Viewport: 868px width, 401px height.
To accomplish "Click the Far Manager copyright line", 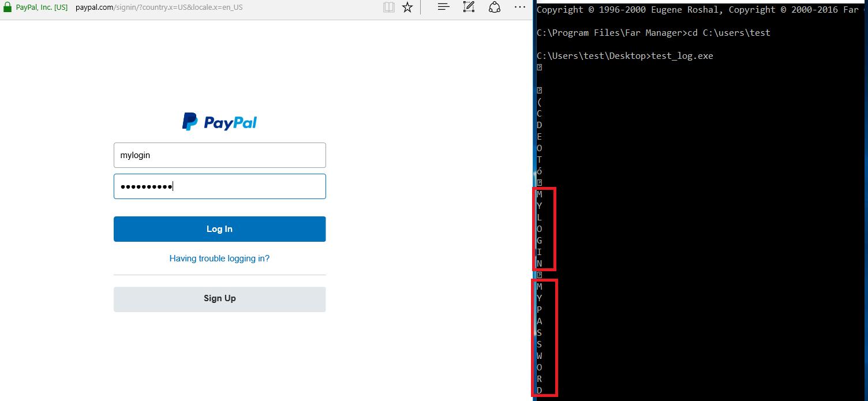I will (x=681, y=9).
